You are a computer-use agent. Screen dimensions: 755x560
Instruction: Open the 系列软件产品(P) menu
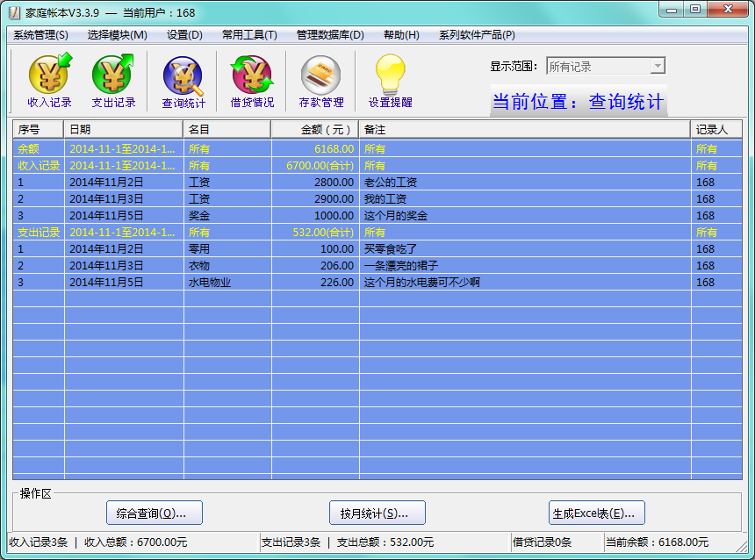(x=477, y=35)
